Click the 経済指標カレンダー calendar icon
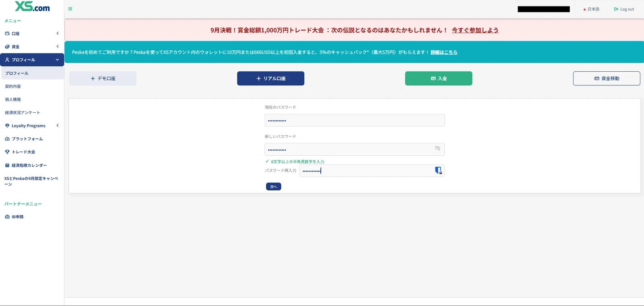The height and width of the screenshot is (306, 644). (7, 165)
